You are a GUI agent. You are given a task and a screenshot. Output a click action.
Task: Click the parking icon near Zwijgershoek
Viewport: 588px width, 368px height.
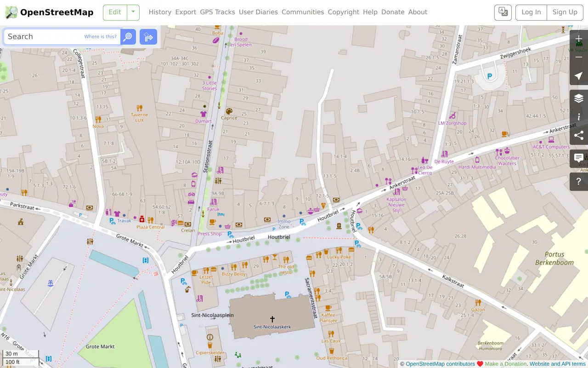490,76
